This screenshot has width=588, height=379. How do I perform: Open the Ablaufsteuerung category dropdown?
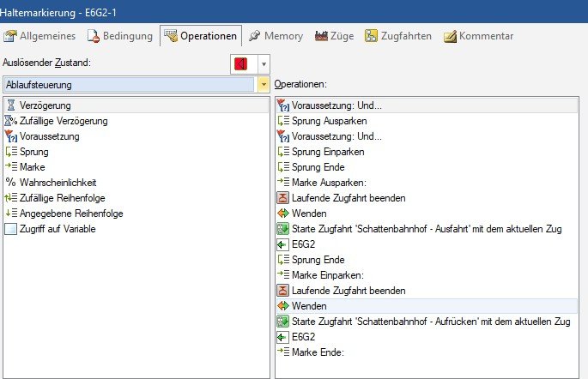[x=263, y=85]
